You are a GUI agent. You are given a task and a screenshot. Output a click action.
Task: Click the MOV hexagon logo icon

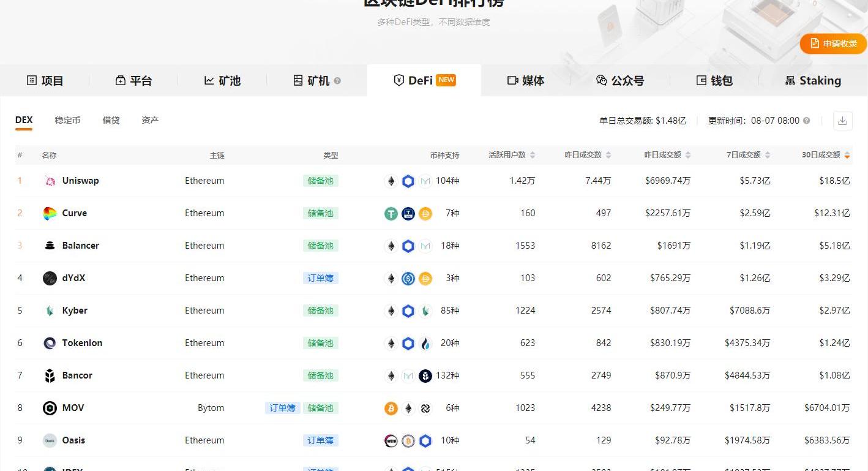pyautogui.click(x=50, y=408)
